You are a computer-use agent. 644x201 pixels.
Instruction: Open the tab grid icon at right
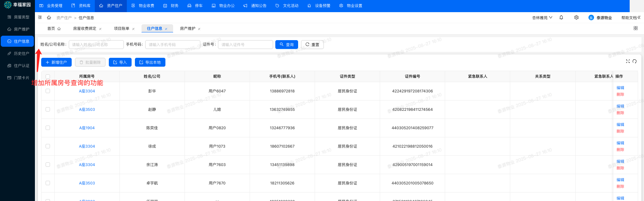point(636,28)
